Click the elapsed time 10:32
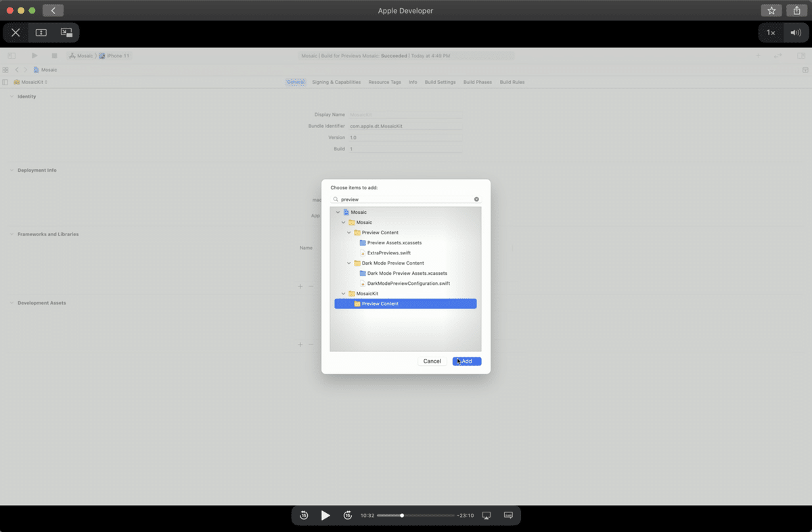 click(x=367, y=516)
